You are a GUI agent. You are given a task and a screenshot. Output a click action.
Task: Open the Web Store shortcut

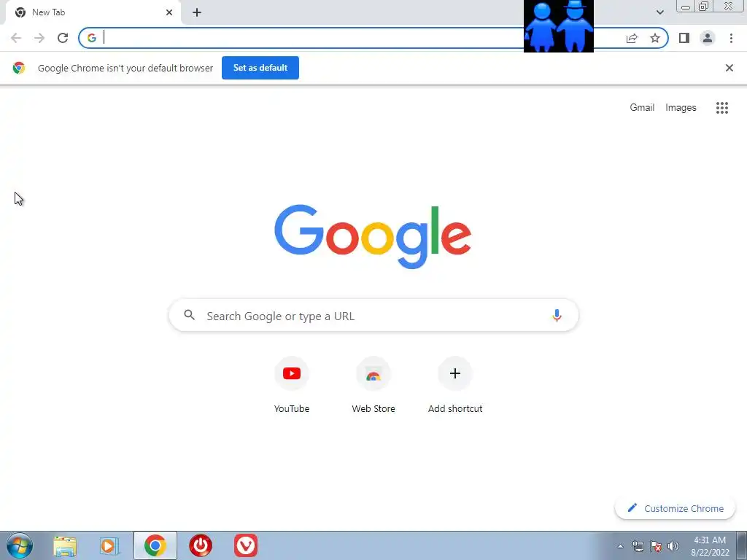[373, 385]
